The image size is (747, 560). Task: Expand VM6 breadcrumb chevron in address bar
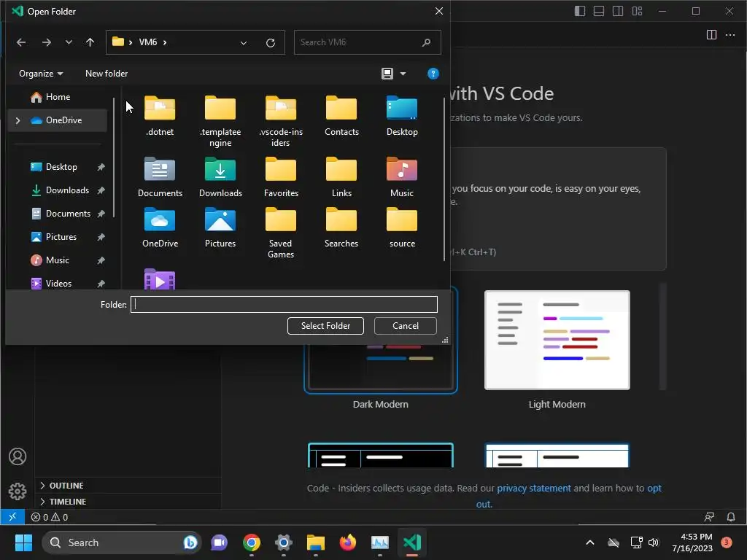pyautogui.click(x=165, y=42)
